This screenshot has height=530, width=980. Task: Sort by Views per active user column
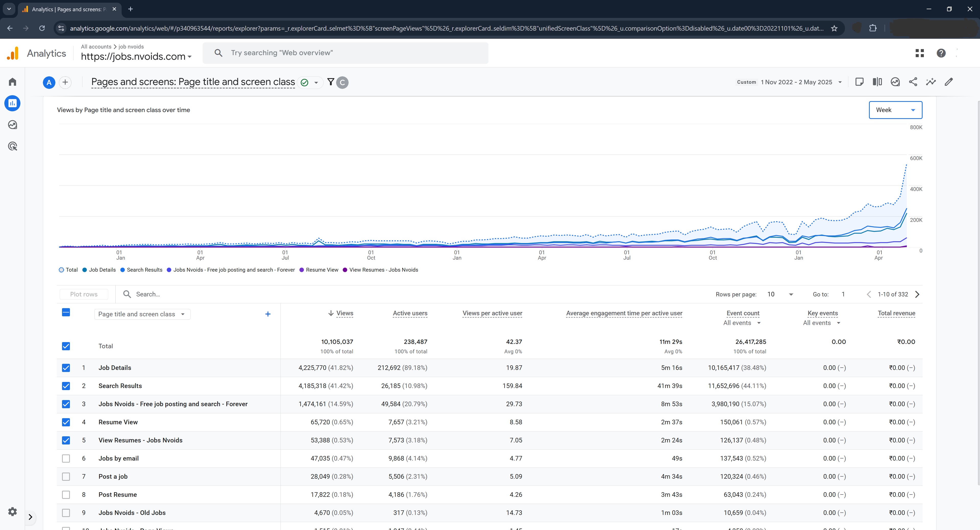tap(492, 313)
